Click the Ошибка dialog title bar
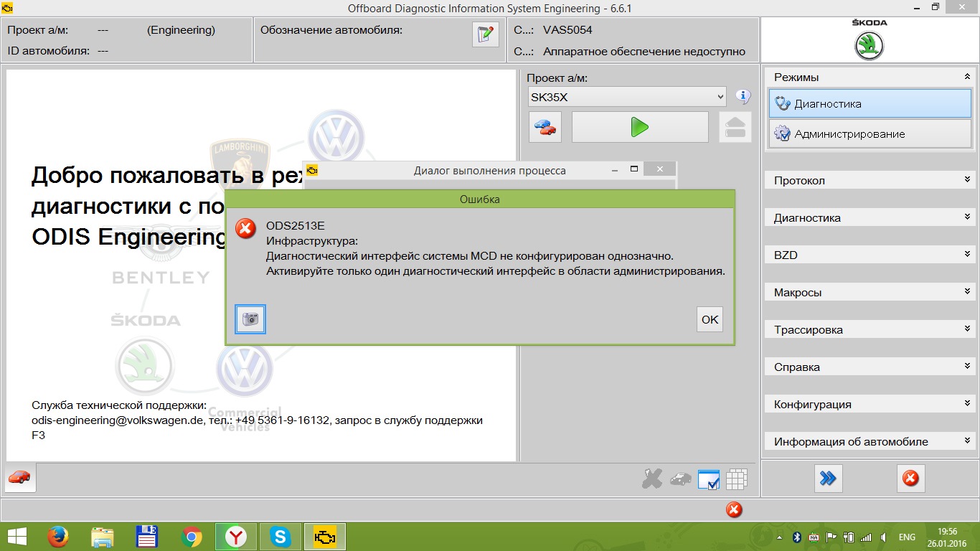Image resolution: width=980 pixels, height=551 pixels. 480,199
